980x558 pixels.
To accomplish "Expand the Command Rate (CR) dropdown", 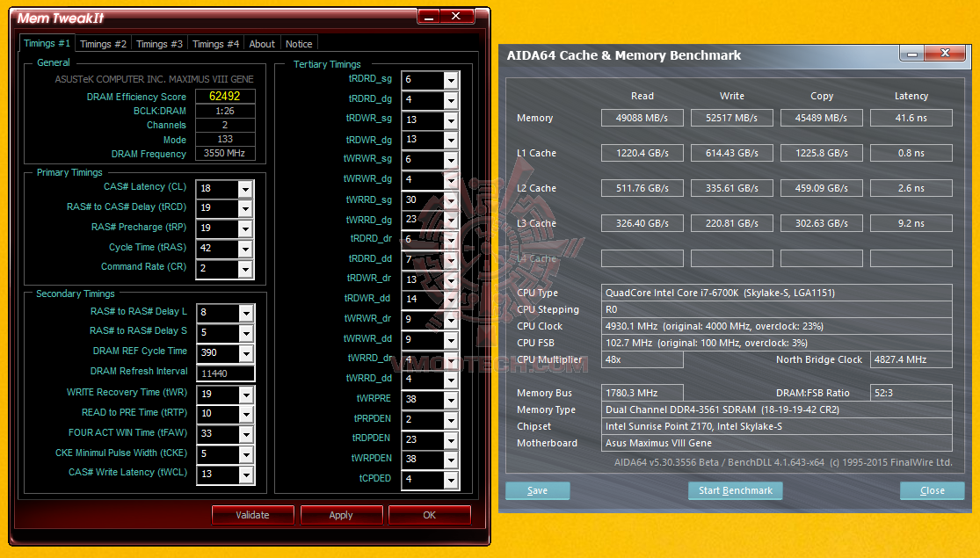I will pos(245,269).
